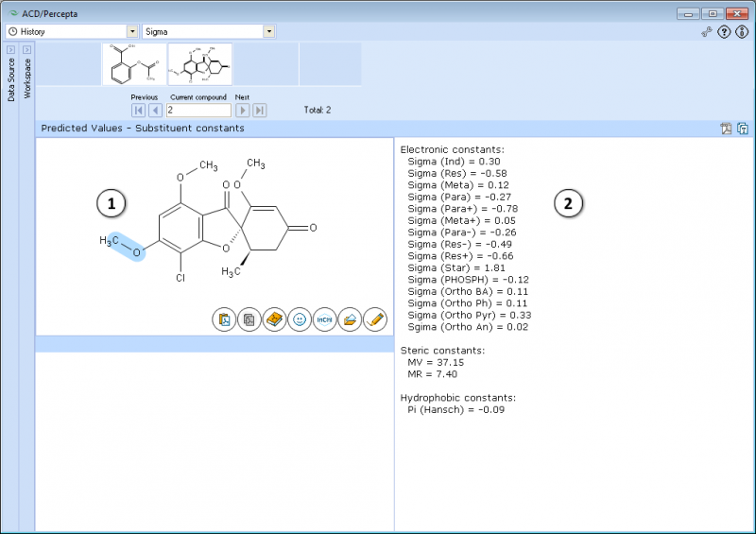Viewport: 756px width, 534px height.
Task: Open settings with the wrench icon
Action: coord(706,32)
